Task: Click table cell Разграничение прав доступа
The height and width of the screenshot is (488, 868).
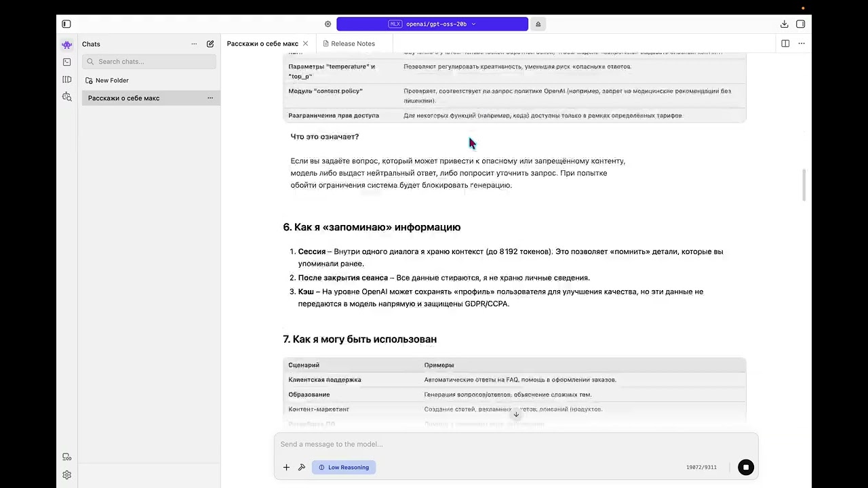Action: (334, 115)
